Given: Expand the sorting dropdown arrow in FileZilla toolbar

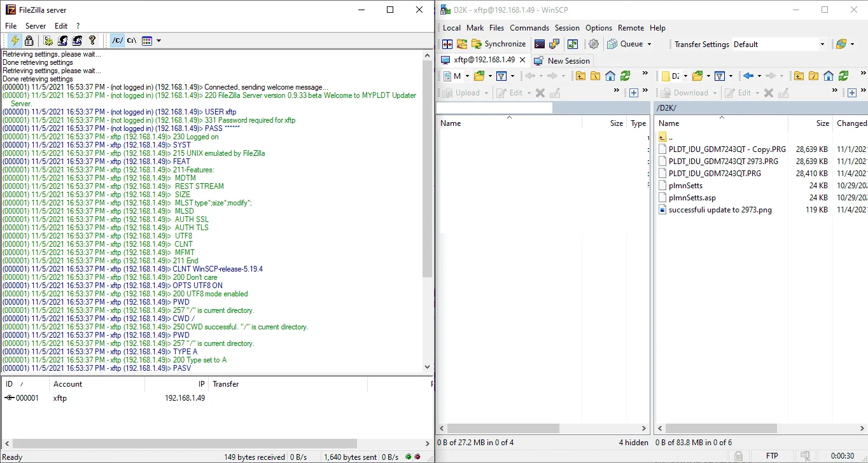Looking at the screenshot, I should click(x=158, y=41).
